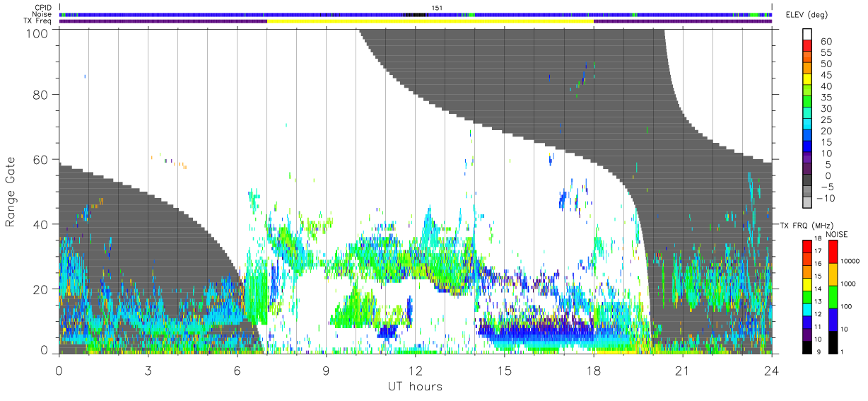The image size is (868, 401).
Task: Click the 'CPID' row label
Action: pos(43,8)
